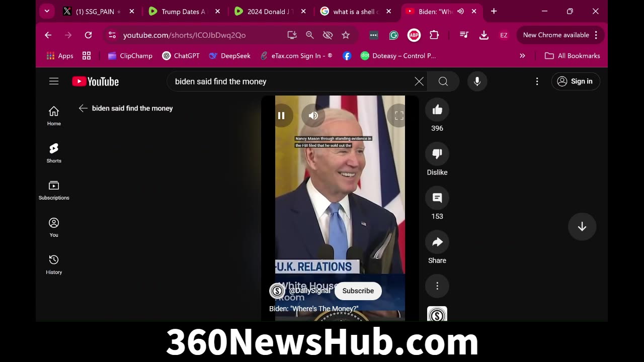
Task: Clear the YouTube search query
Action: click(x=419, y=81)
